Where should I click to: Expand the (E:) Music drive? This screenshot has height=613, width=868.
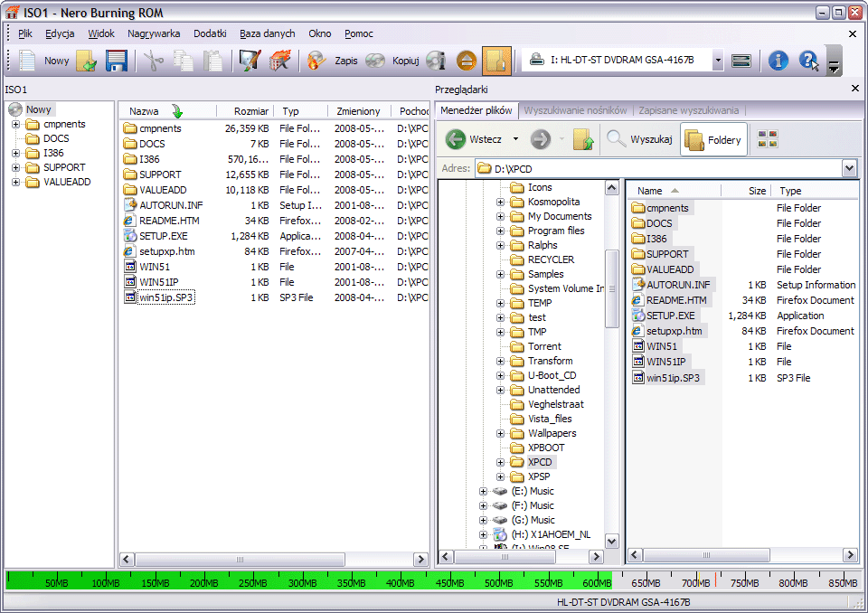coord(483,491)
